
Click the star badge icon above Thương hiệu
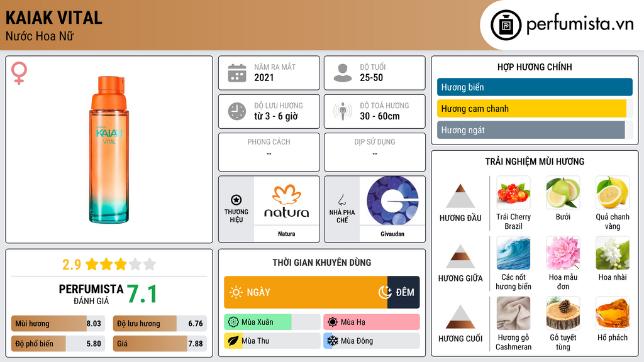coord(236,200)
